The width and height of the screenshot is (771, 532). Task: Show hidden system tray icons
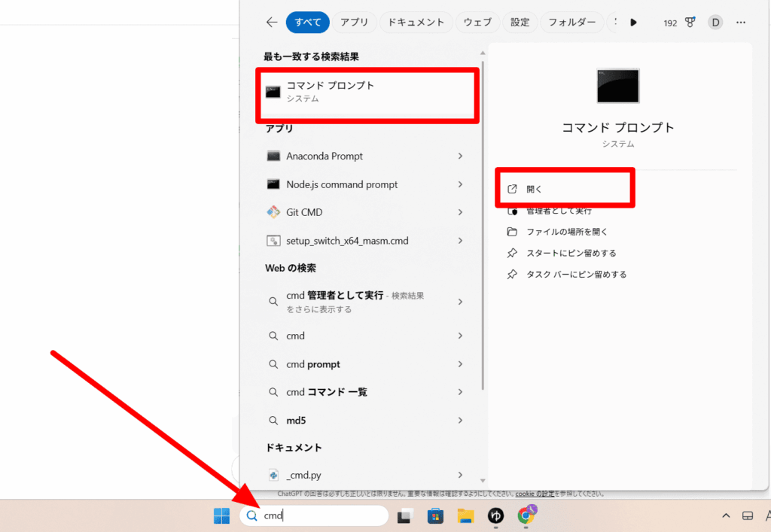click(726, 515)
